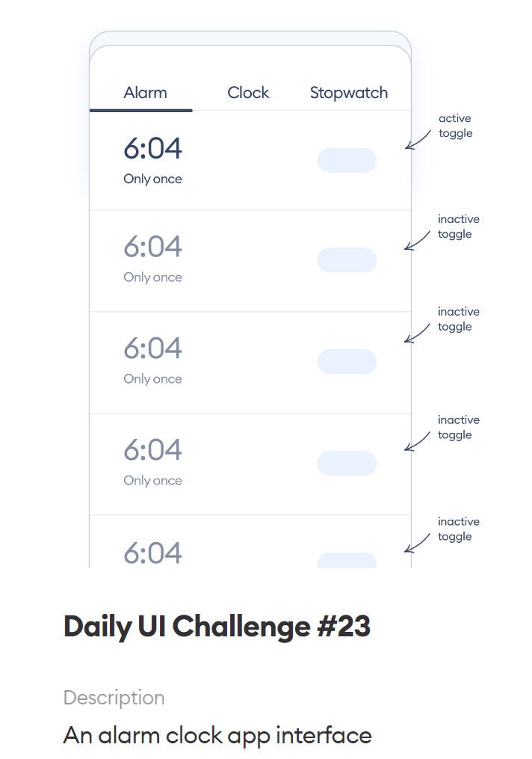
Task: Click the topmost "inactive toggle" annotation
Action: [458, 226]
